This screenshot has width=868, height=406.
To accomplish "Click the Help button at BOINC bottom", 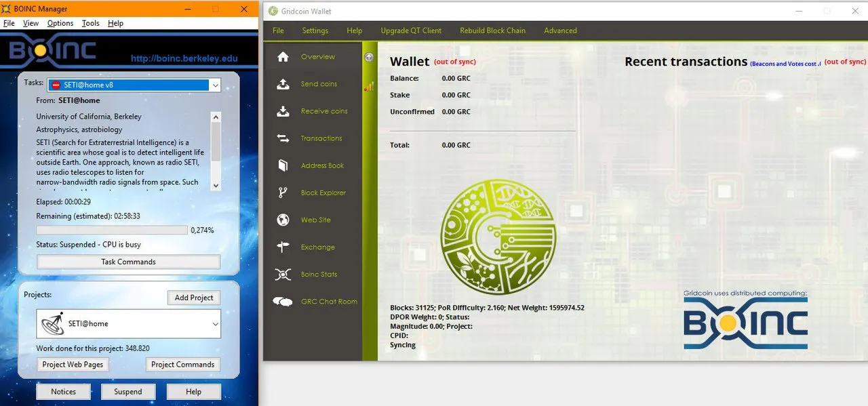I will click(193, 392).
